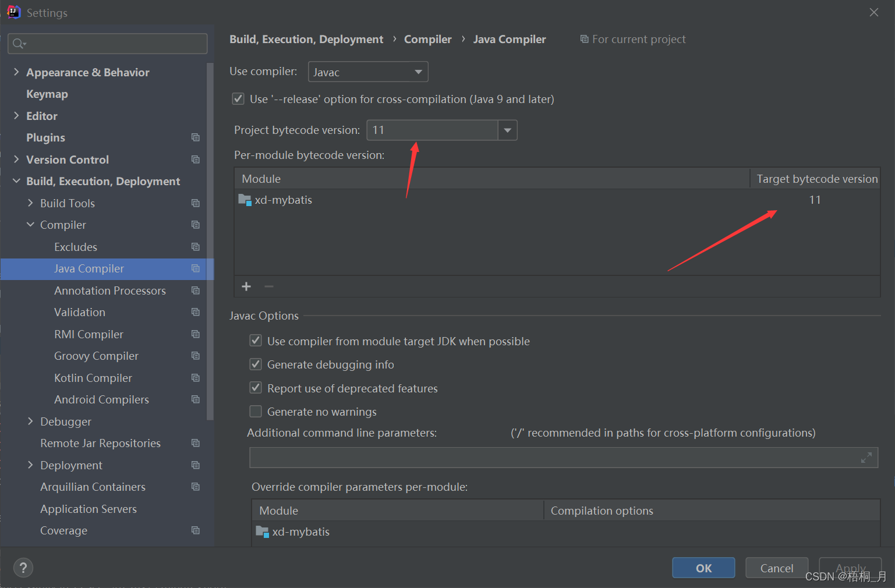The image size is (895, 588).
Task: Click the project-level icon beside Annotation Processors
Action: point(196,291)
